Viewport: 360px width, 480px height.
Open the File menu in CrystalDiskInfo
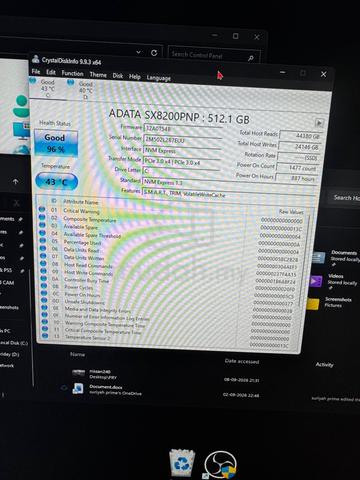pos(36,72)
